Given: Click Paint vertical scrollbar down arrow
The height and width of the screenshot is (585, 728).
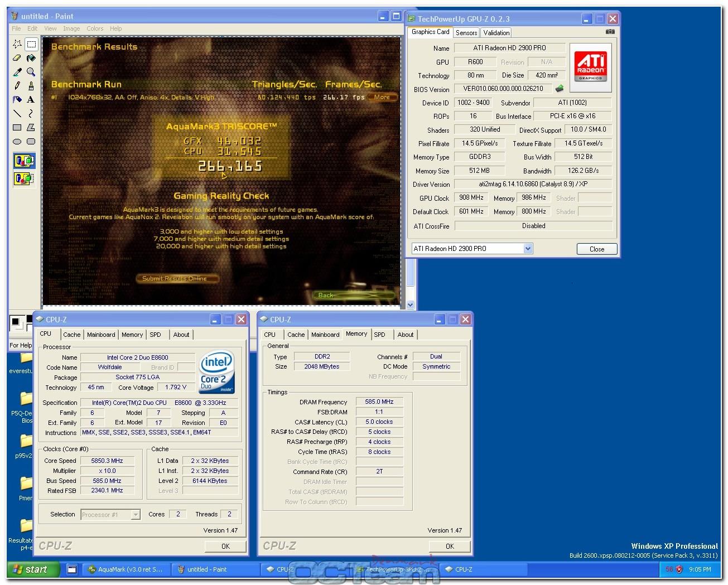Looking at the screenshot, I should click(x=411, y=304).
